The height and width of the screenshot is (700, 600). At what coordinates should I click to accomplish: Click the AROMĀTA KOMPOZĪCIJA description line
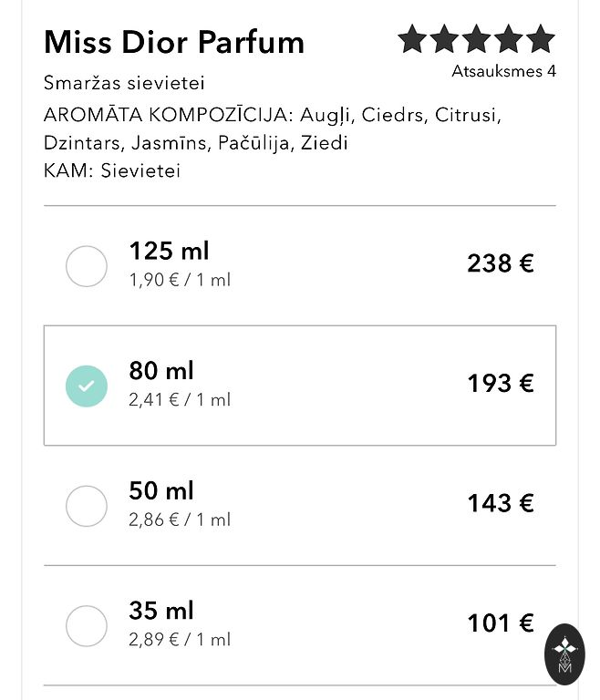click(x=273, y=115)
